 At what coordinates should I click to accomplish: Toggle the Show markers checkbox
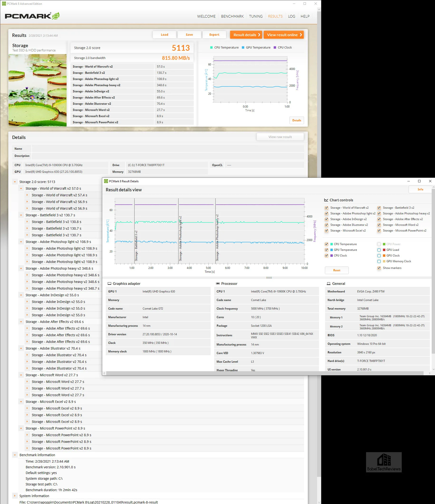379,268
